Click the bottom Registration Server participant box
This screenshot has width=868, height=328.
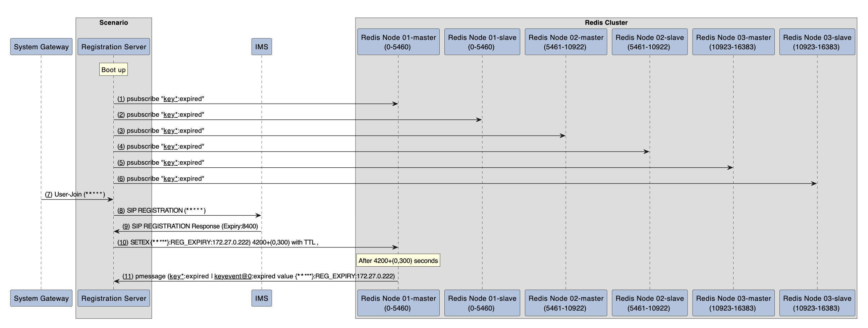pos(114,298)
